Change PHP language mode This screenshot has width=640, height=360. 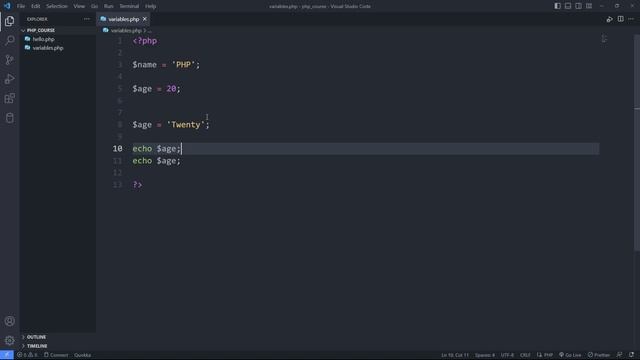[545, 355]
